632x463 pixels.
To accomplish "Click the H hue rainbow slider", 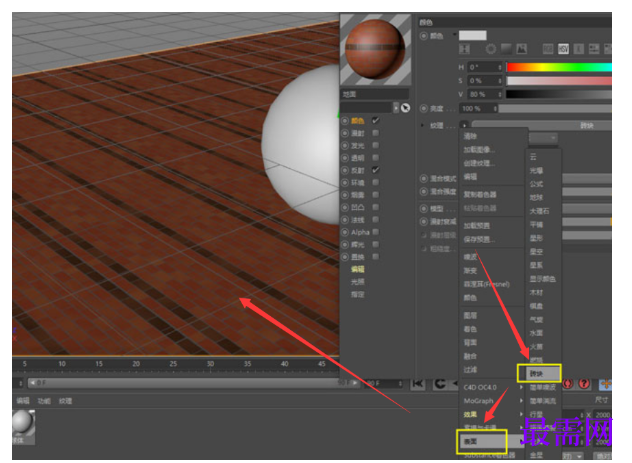I will click(x=559, y=67).
